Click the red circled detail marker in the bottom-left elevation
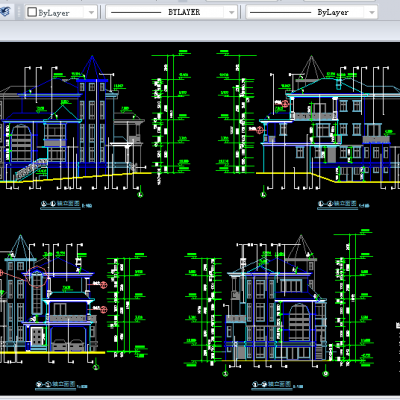 pyautogui.click(x=37, y=277)
